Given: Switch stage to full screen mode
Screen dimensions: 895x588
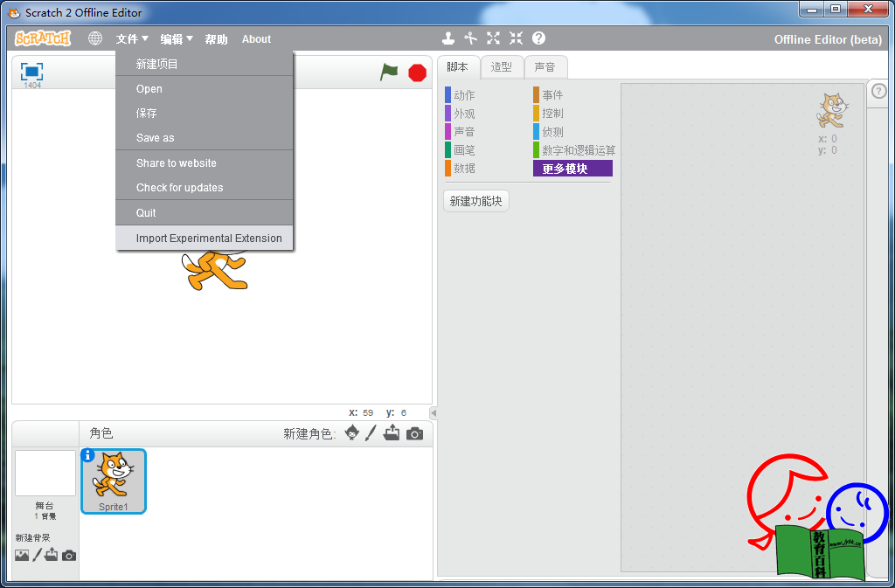Looking at the screenshot, I should tap(32, 72).
